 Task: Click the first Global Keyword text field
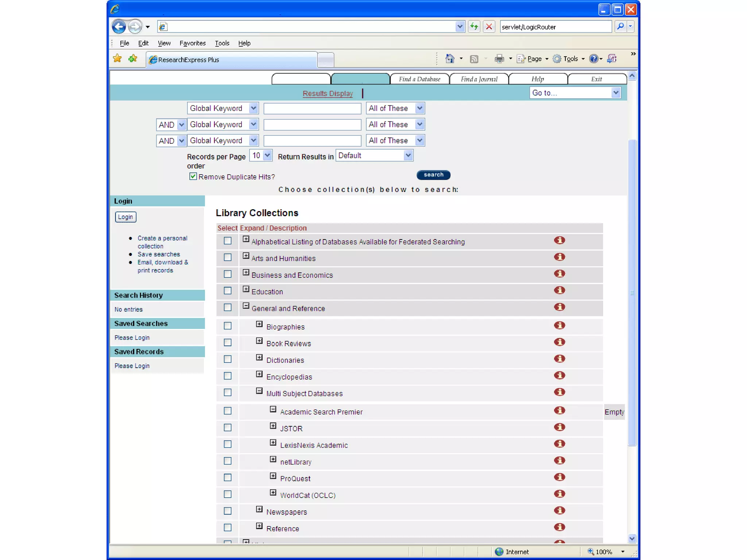point(312,108)
